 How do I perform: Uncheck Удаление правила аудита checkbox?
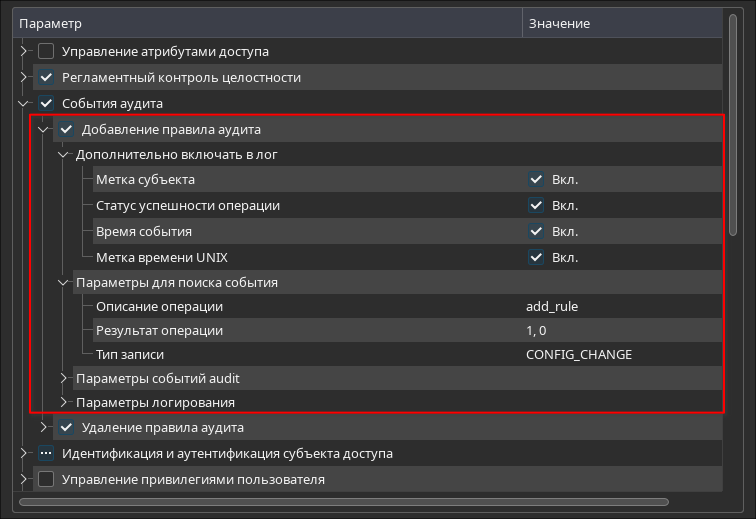(66, 428)
